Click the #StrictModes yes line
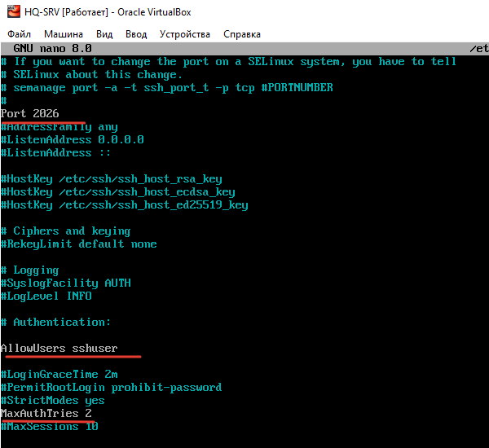Screen dimensions: 489x448 (x=52, y=400)
